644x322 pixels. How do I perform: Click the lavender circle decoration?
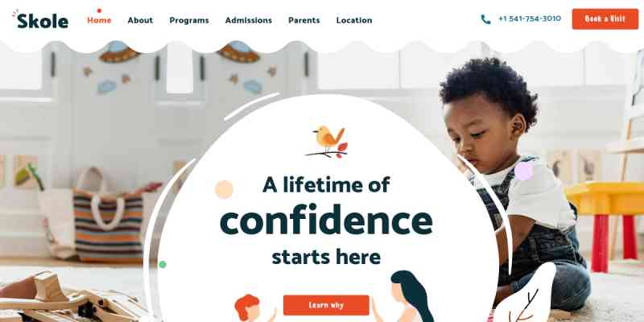[x=524, y=171]
